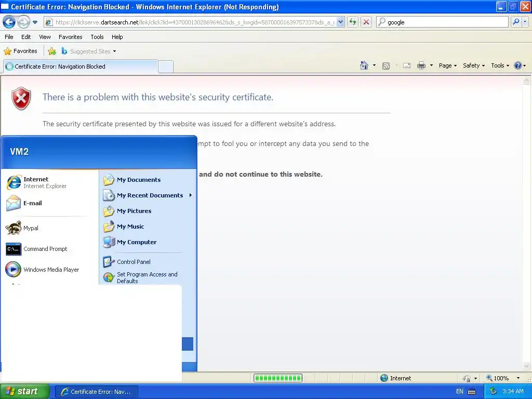The height and width of the screenshot is (399, 532).
Task: Click the EN language indicator
Action: [x=460, y=392]
